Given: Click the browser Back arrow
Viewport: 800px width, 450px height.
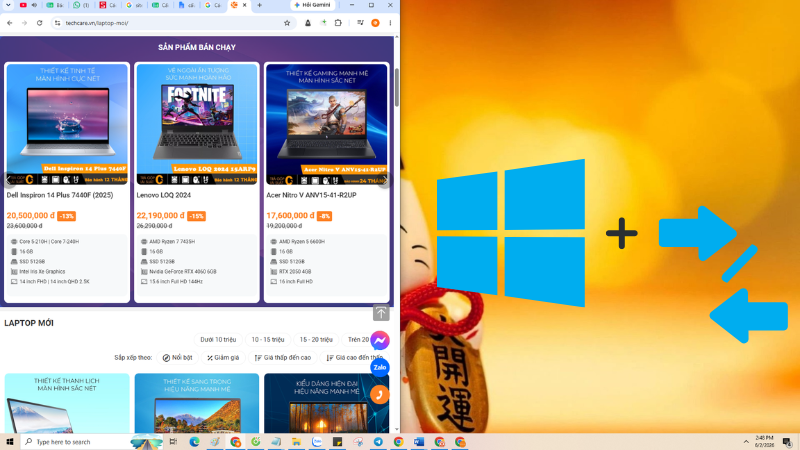Looking at the screenshot, I should click(10, 23).
